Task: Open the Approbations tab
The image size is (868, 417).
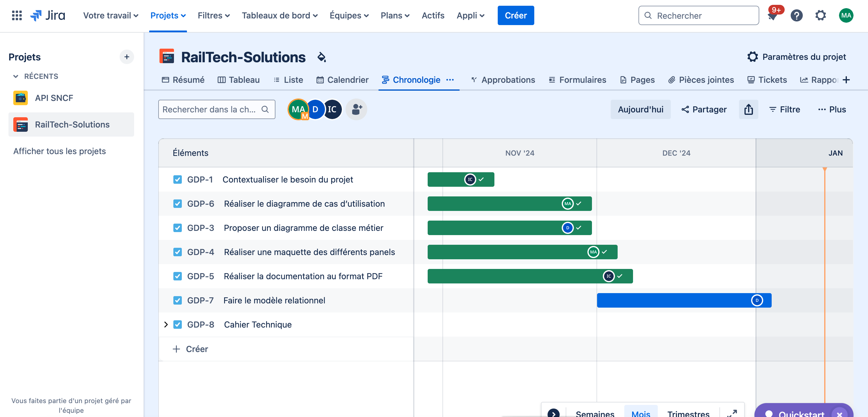Action: 503,80
